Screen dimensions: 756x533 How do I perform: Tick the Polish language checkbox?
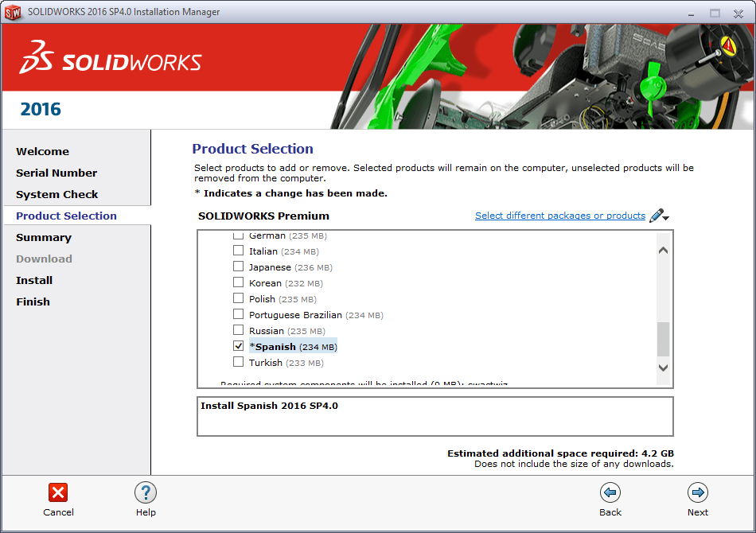click(238, 298)
